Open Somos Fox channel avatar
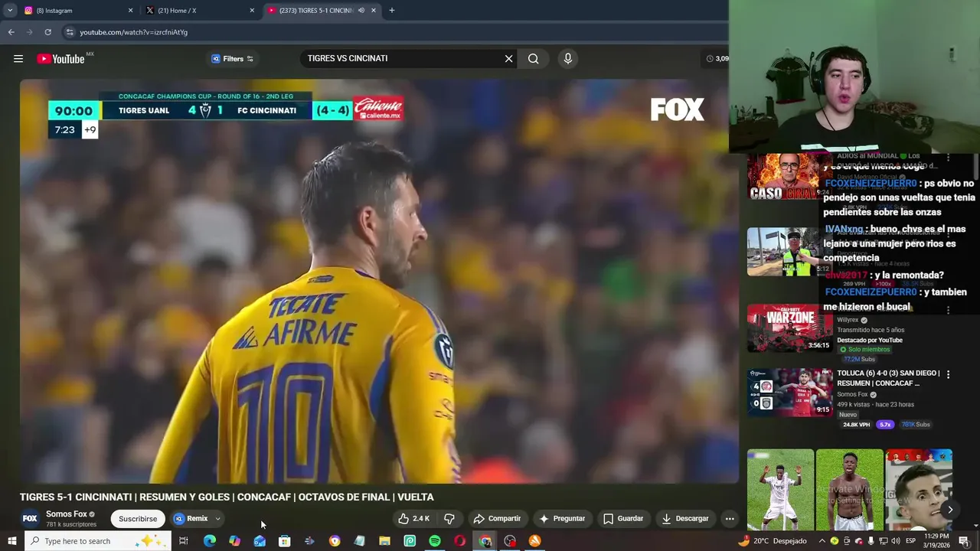The width and height of the screenshot is (980, 551). pos(30,518)
